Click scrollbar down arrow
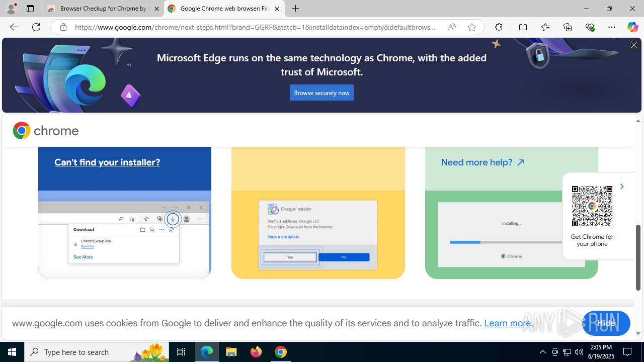644x362 pixels. tap(638, 333)
